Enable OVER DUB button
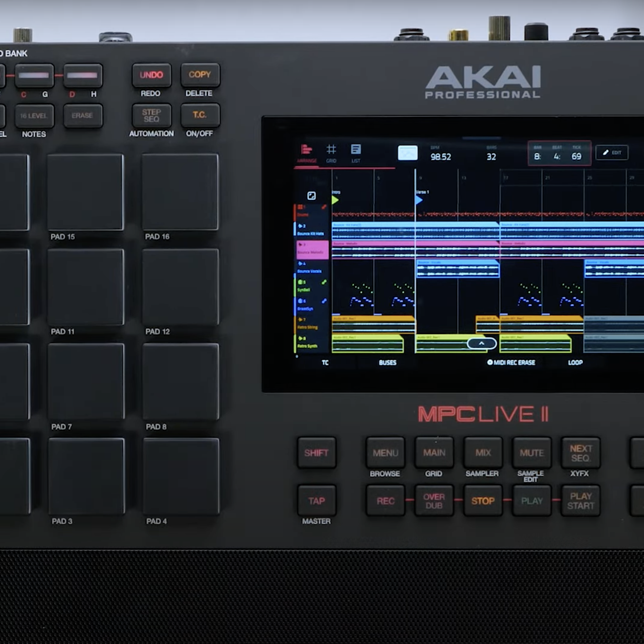Image resolution: width=644 pixels, height=644 pixels. tap(434, 501)
